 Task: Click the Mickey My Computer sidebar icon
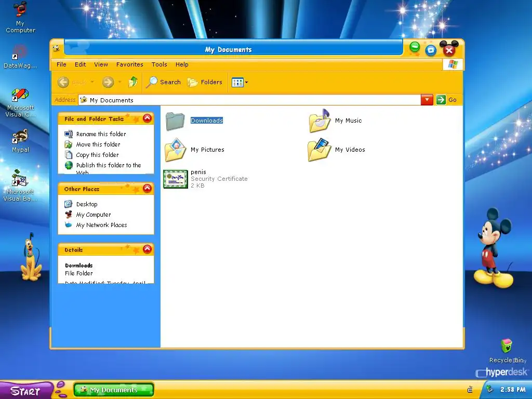pyautogui.click(x=69, y=215)
